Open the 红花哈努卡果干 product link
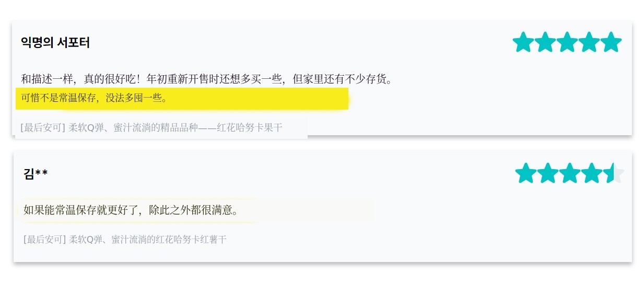Screen dimensions: 644x285 175,128
